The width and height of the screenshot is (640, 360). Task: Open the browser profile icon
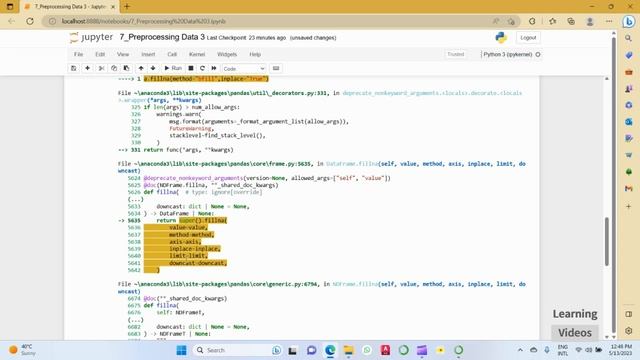point(590,21)
